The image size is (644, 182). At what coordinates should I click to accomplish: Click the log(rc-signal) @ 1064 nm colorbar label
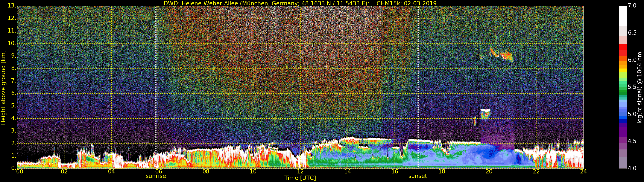pos(639,88)
